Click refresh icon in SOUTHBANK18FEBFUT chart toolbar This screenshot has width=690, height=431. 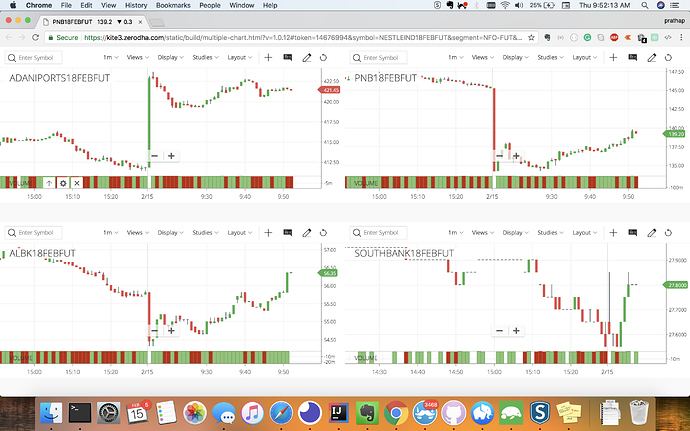pyautogui.click(x=668, y=232)
